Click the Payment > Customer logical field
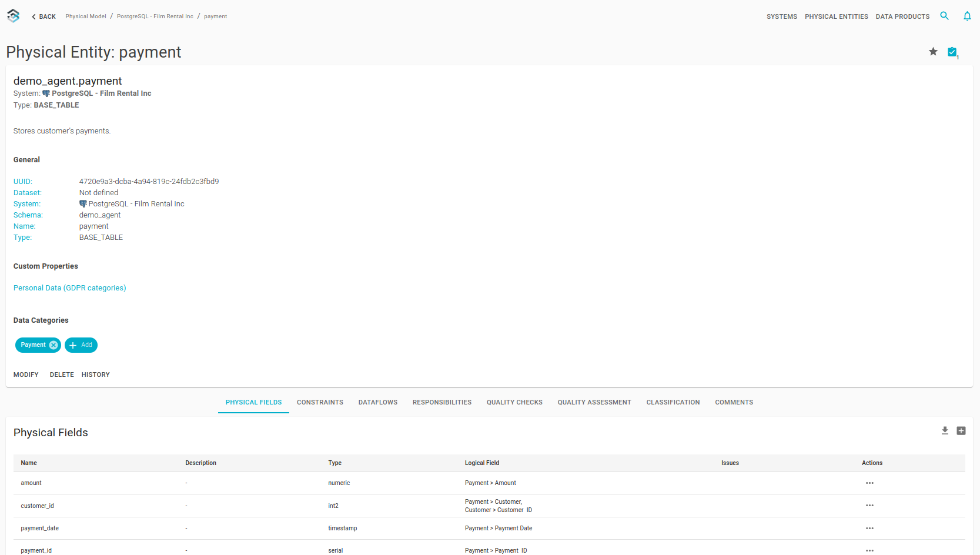 pyautogui.click(x=493, y=502)
